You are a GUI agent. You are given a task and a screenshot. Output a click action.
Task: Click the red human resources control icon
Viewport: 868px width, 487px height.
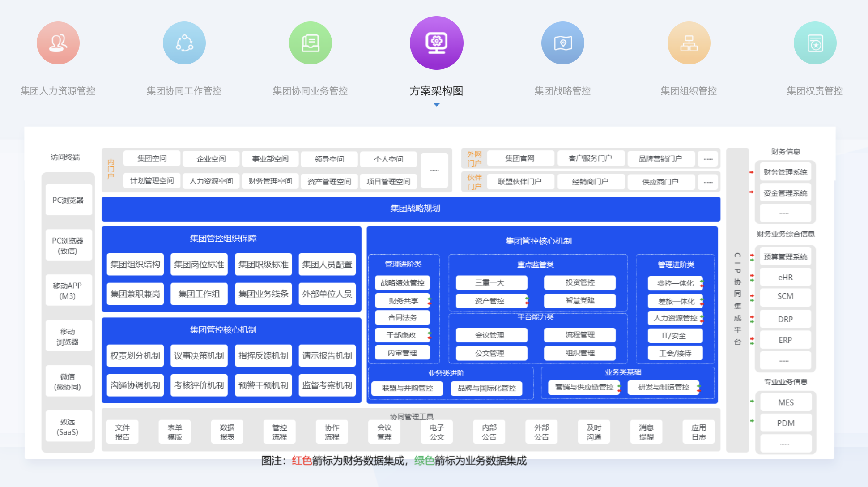tap(58, 43)
